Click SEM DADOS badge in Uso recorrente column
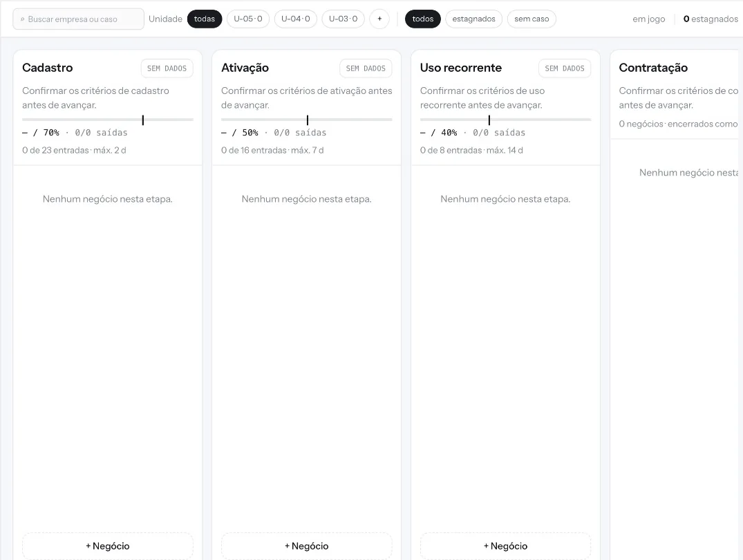Viewport: 743px width, 560px height. 565,68
